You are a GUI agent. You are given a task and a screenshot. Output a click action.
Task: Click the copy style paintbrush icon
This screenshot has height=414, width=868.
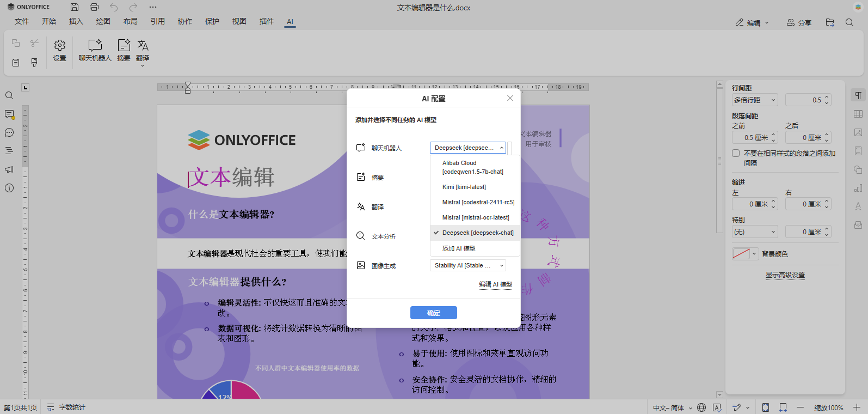click(x=34, y=63)
